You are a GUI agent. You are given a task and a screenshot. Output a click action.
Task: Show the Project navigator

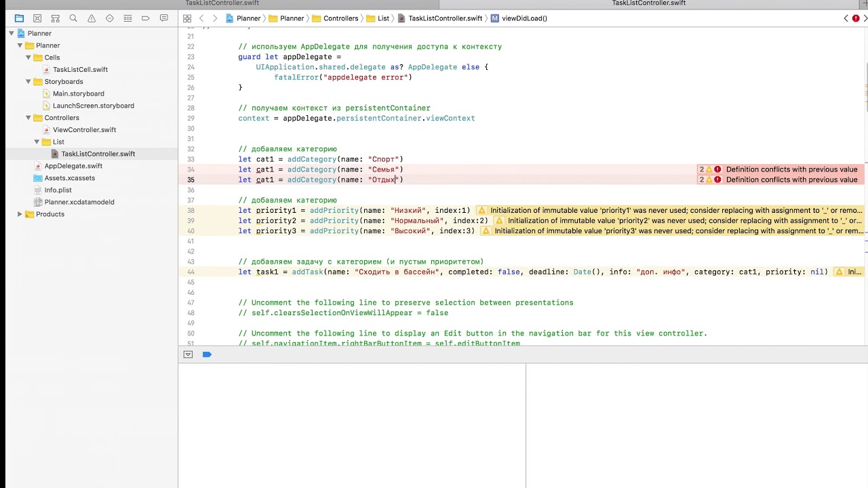(19, 18)
